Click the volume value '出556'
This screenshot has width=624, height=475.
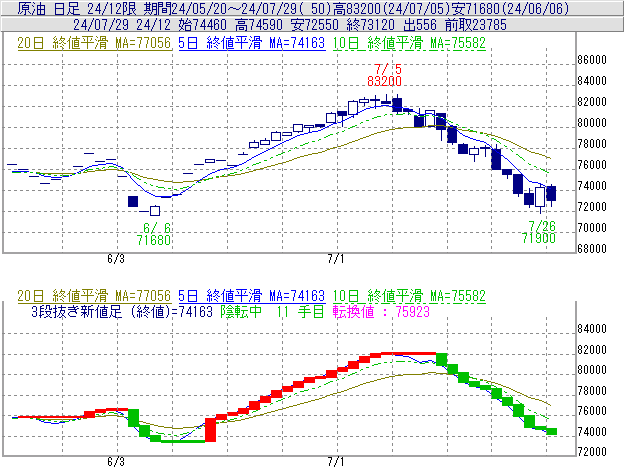click(420, 25)
